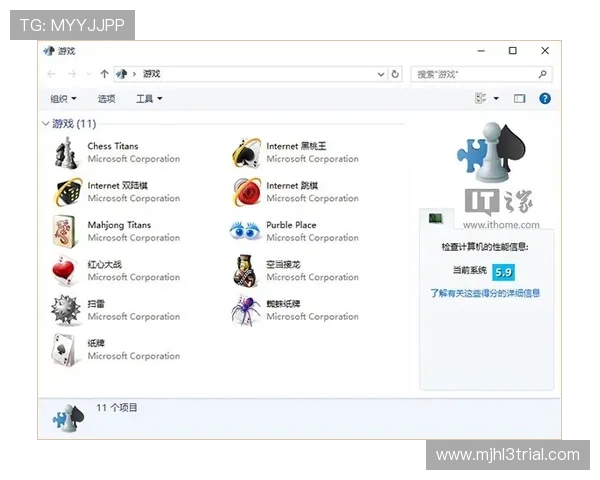Viewport: 600px width, 480px height.
Task: Select the 红心大战 name text
Action: point(104,264)
